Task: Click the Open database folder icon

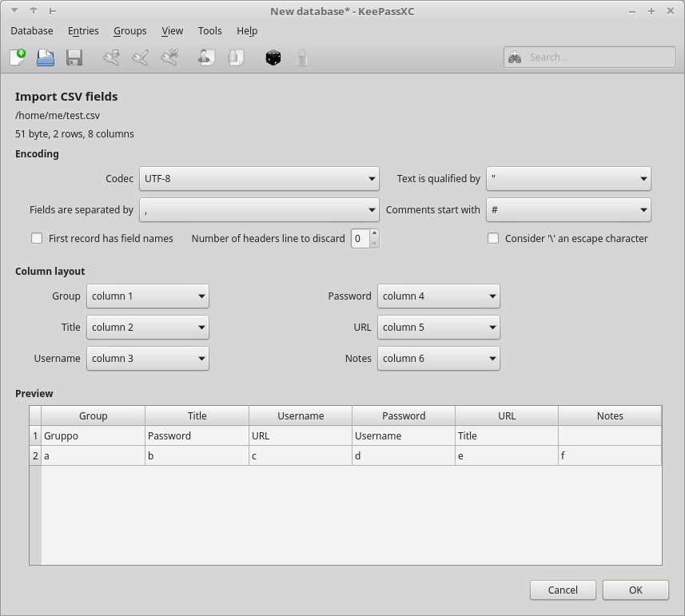Action: [46, 57]
